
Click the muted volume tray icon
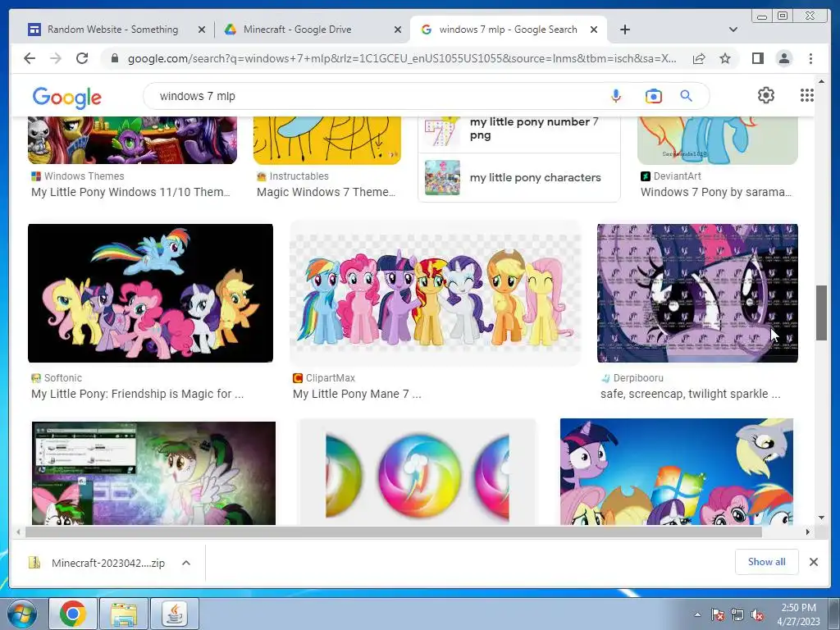[x=757, y=615]
